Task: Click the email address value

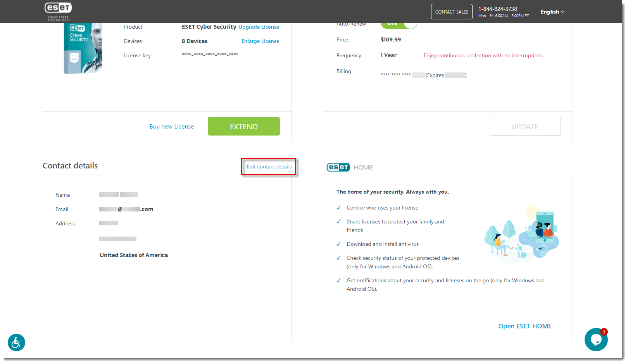Action: [126, 209]
